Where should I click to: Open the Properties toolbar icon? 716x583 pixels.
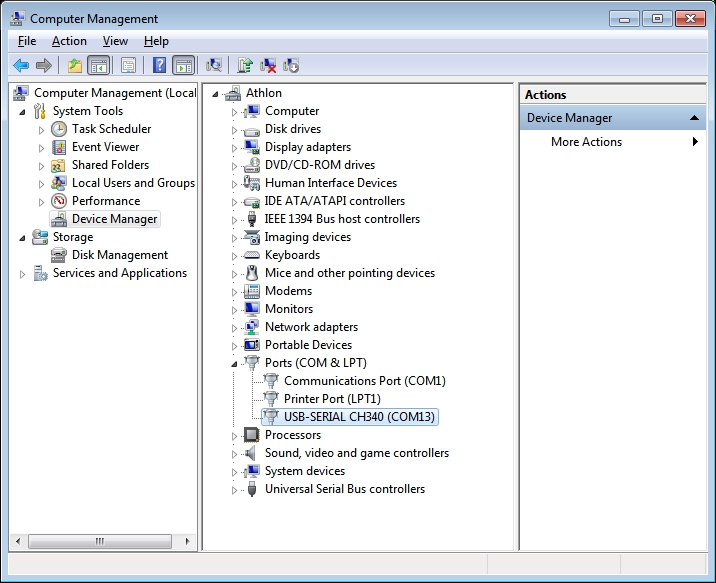point(128,66)
